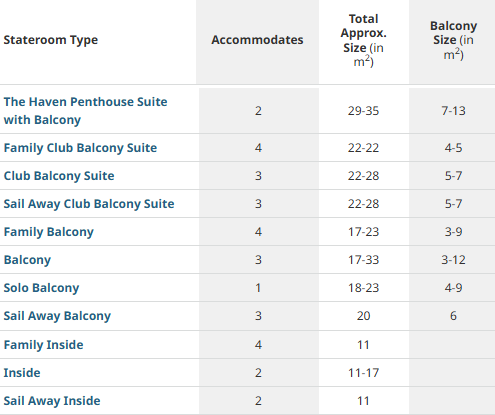Viewport: 495px width, 415px height.
Task: Open the Sail Away Club Balcony Suite link
Action: [x=89, y=204]
